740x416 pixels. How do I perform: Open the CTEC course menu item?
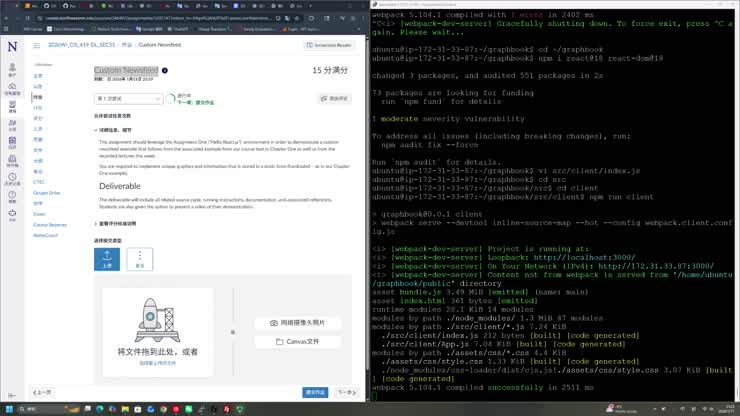click(39, 182)
